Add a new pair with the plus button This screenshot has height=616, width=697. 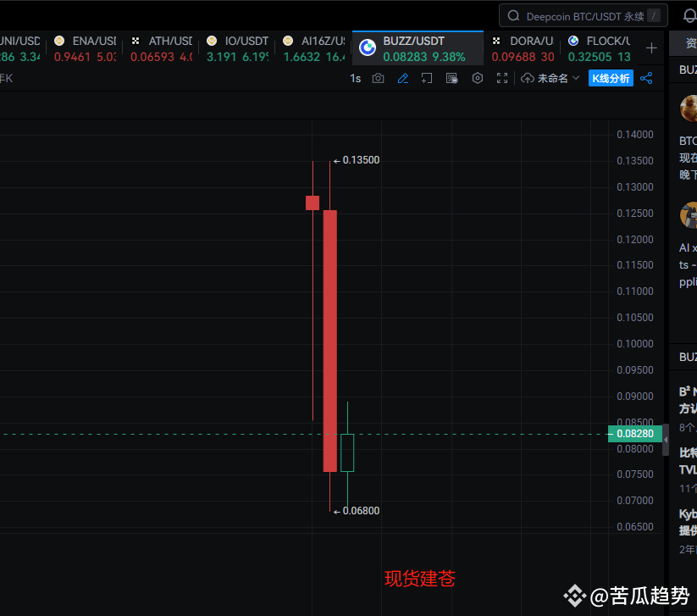coord(651,48)
